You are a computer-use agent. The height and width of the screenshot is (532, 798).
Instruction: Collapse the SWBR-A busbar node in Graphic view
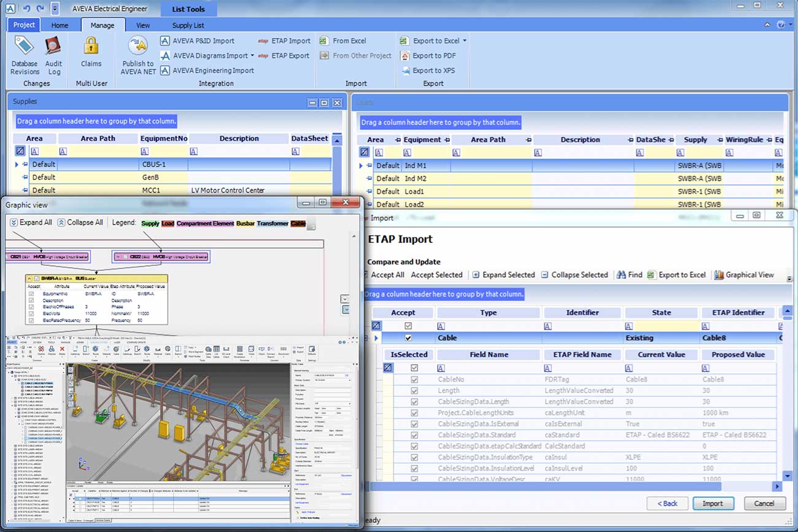(29, 279)
